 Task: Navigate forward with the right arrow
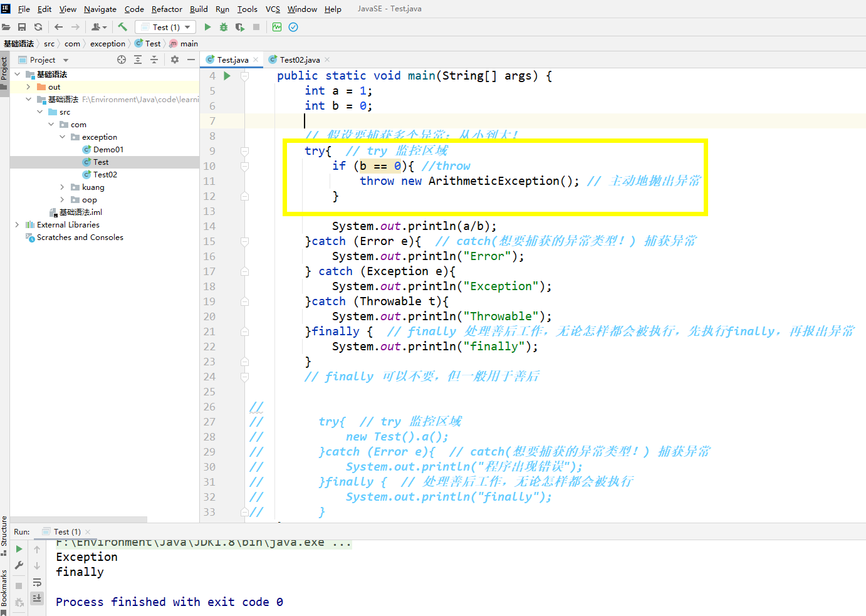pos(75,27)
